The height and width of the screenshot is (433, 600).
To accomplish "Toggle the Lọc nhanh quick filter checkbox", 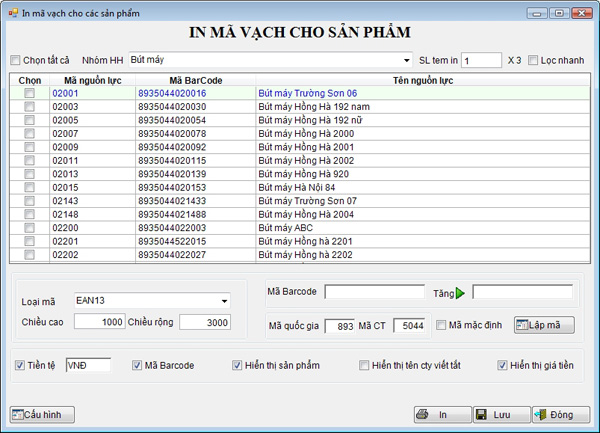I will (534, 59).
